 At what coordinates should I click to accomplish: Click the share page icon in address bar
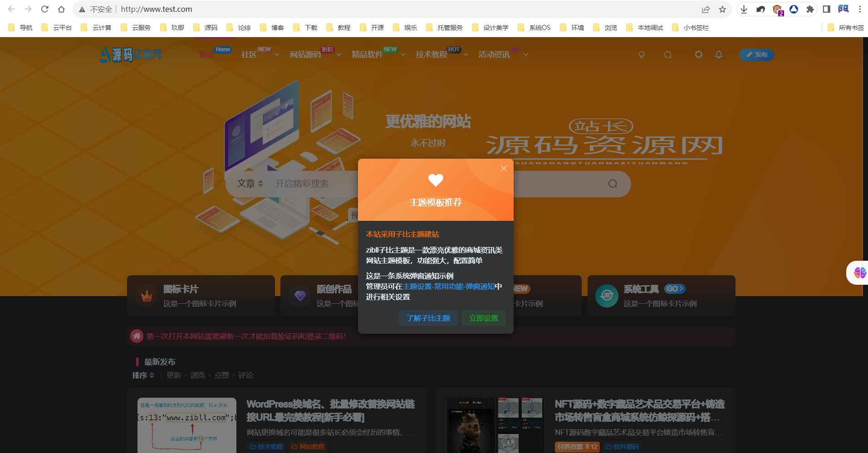[x=706, y=9]
